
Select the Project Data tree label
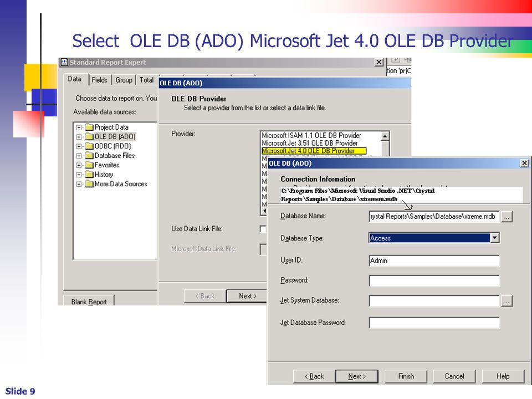111,127
